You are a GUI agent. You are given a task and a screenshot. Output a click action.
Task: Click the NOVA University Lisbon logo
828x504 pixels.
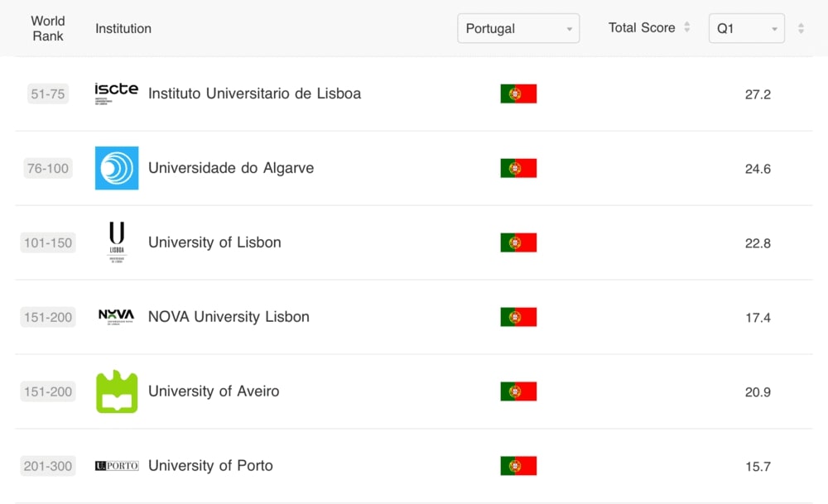pyautogui.click(x=117, y=316)
